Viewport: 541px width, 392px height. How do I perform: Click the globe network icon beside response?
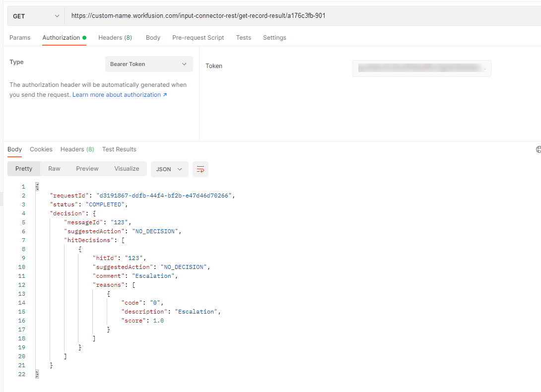[x=538, y=149]
